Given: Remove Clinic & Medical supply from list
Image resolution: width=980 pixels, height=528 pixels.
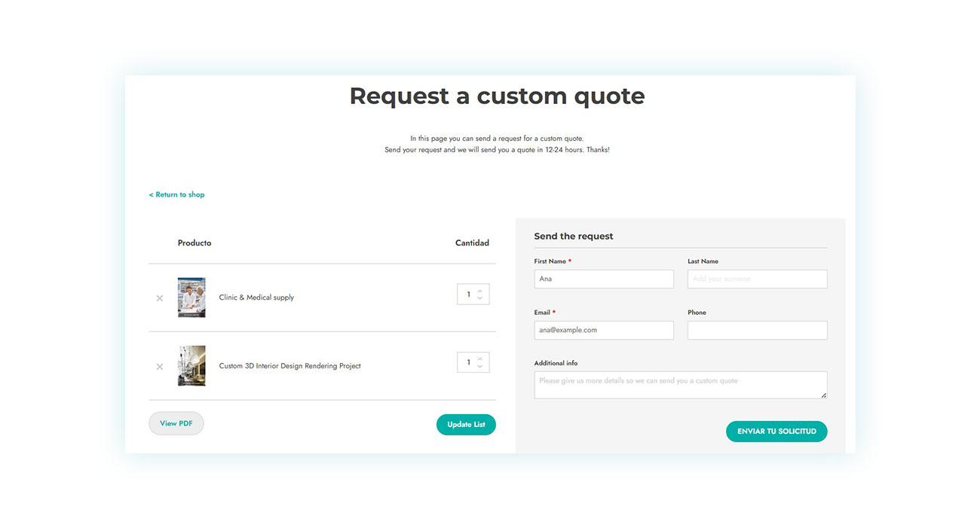Looking at the screenshot, I should [x=160, y=298].
